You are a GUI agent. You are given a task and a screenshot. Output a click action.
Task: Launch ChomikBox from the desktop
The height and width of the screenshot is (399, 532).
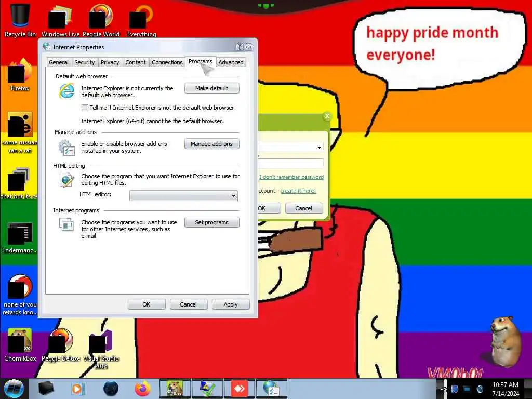coord(20,345)
